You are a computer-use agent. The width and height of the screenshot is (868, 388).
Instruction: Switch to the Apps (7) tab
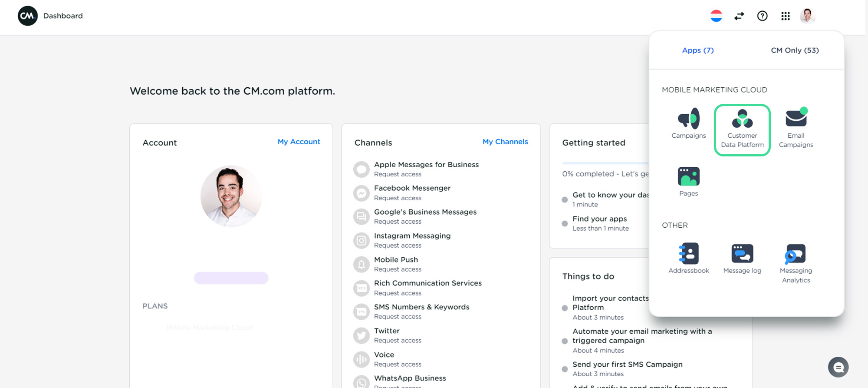tap(697, 50)
